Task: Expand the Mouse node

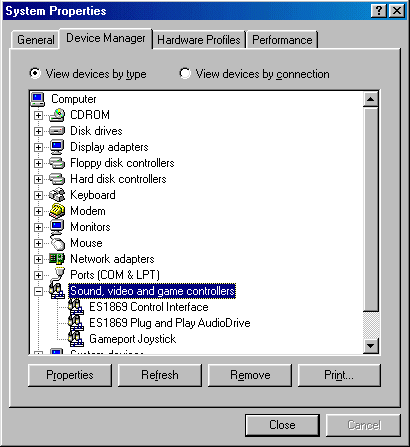Action: tap(38, 243)
